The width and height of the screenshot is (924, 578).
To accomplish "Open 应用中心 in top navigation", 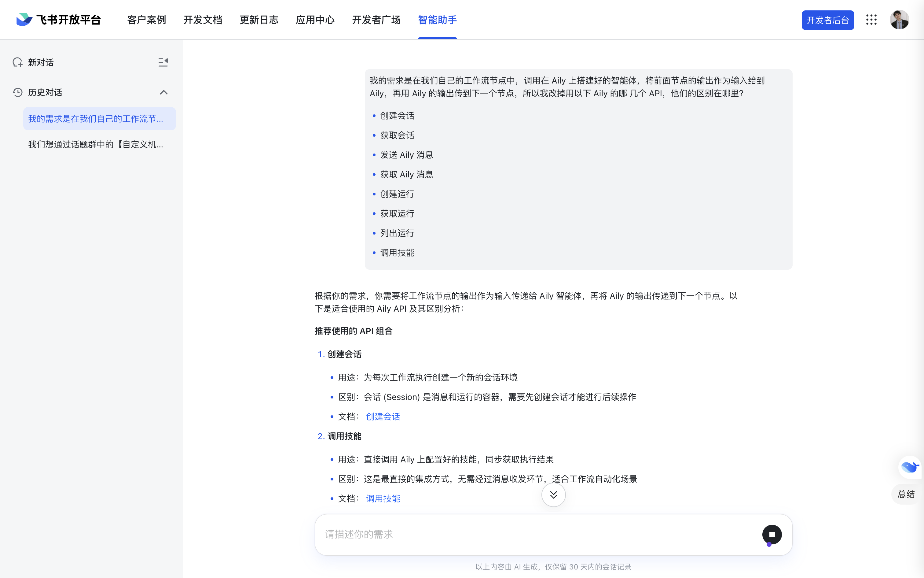I will (x=315, y=20).
